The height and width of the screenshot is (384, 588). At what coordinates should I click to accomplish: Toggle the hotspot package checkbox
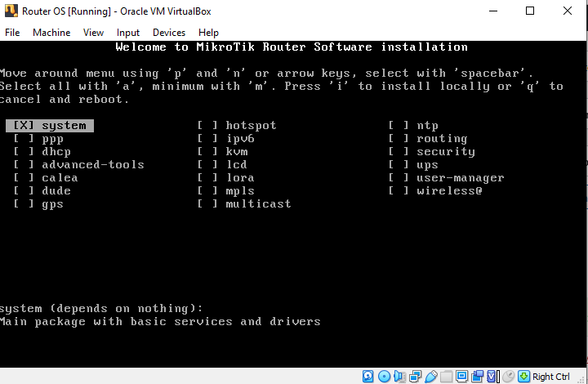pos(207,125)
